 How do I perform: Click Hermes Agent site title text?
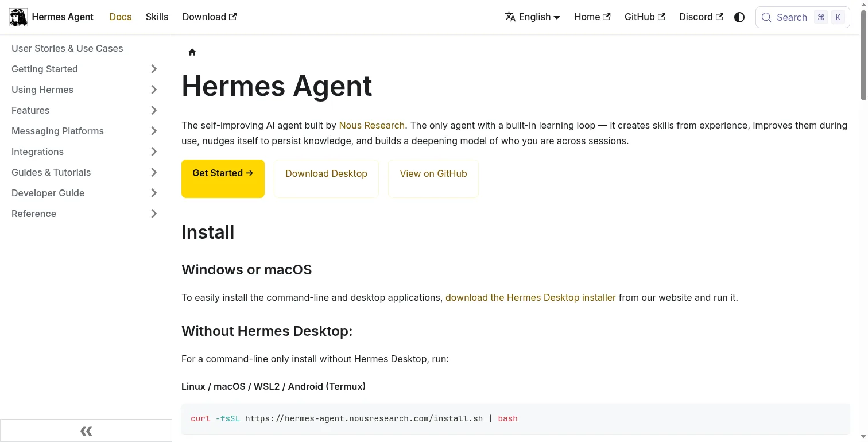click(x=63, y=17)
